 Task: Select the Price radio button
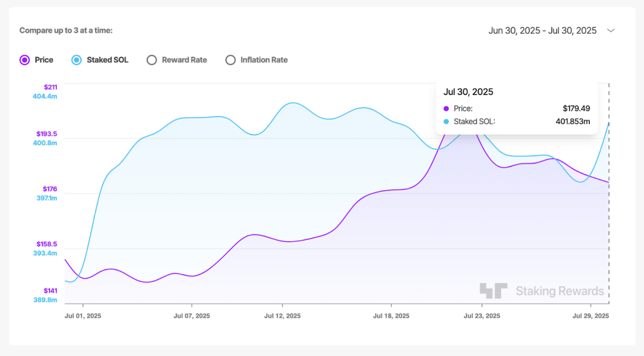click(24, 60)
